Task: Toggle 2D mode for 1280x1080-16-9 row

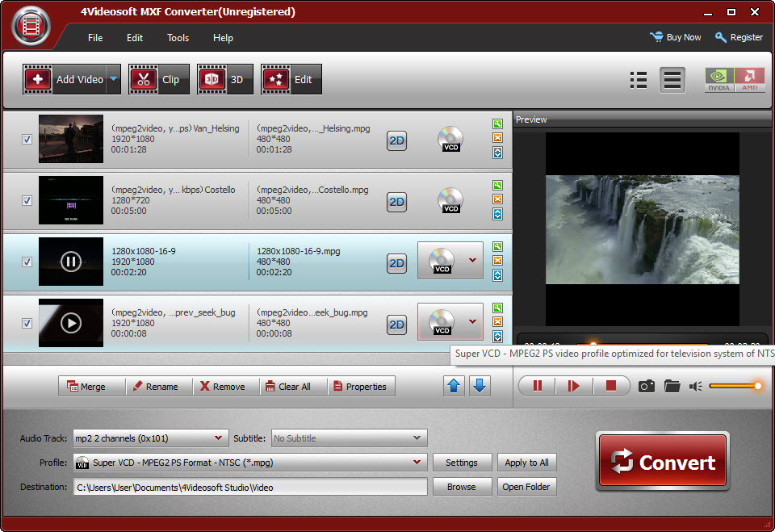Action: click(396, 263)
